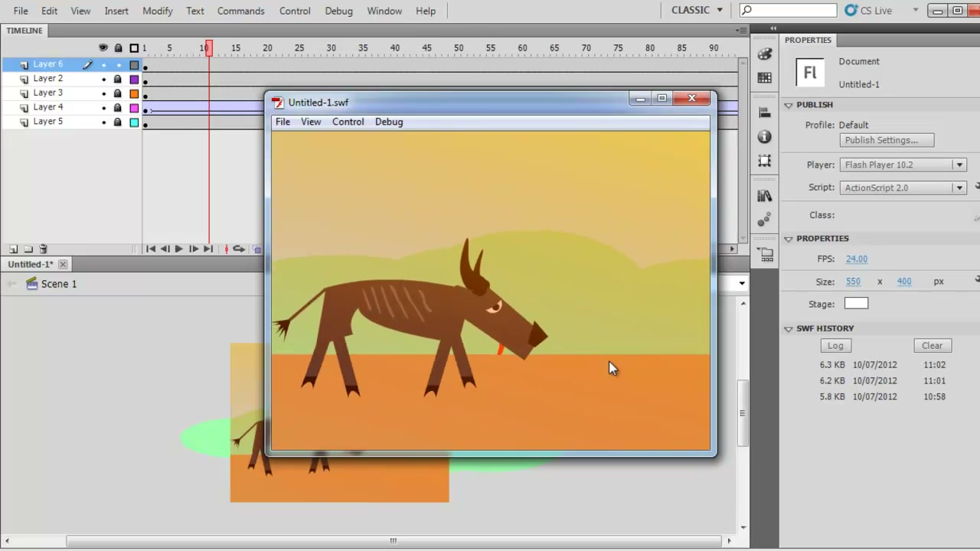980x551 pixels.
Task: Unlock Layer 2 via its padlock
Action: pos(118,79)
